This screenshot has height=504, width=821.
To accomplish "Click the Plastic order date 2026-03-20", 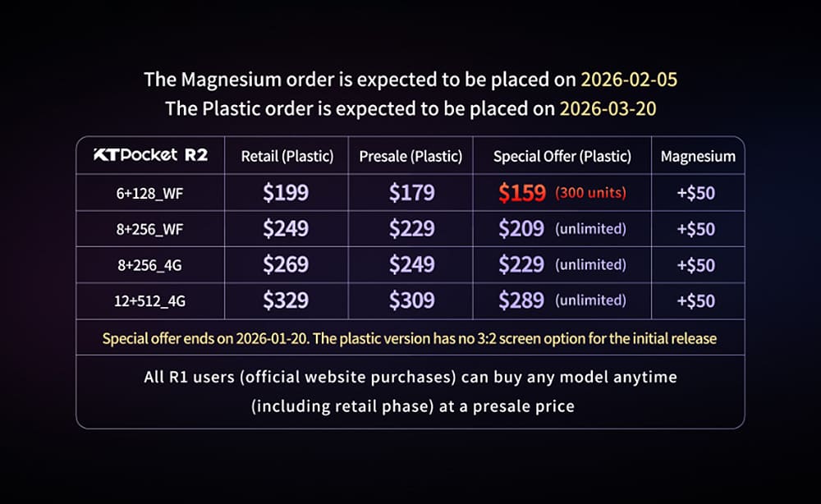I will click(608, 108).
